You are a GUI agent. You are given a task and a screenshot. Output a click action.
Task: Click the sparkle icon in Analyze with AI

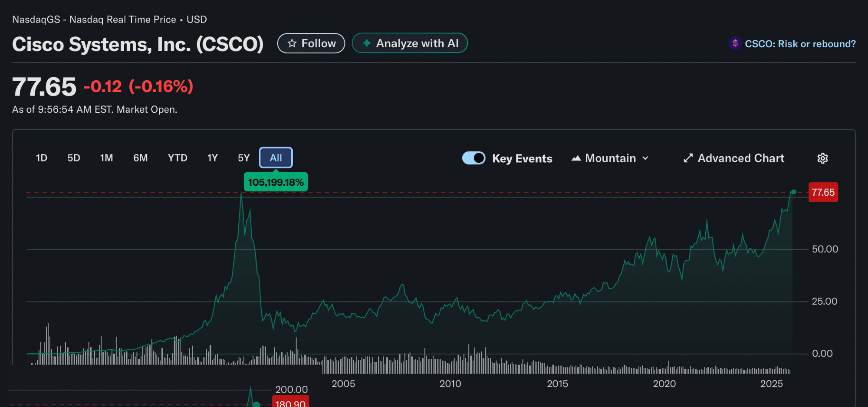coord(367,43)
